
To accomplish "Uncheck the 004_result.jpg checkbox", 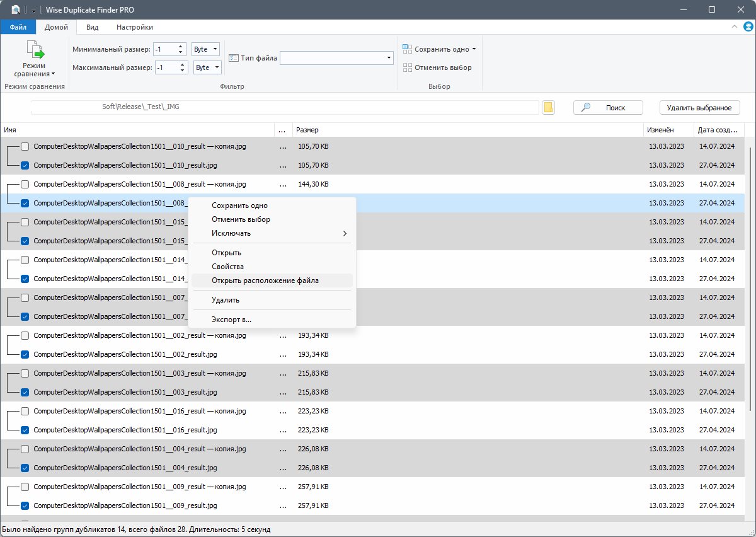I will tap(25, 468).
